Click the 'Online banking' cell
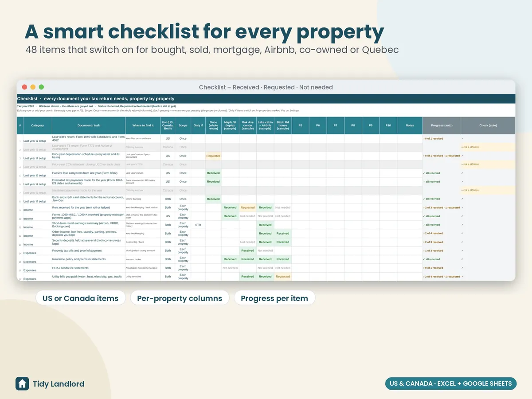The image size is (532, 399). (143, 199)
